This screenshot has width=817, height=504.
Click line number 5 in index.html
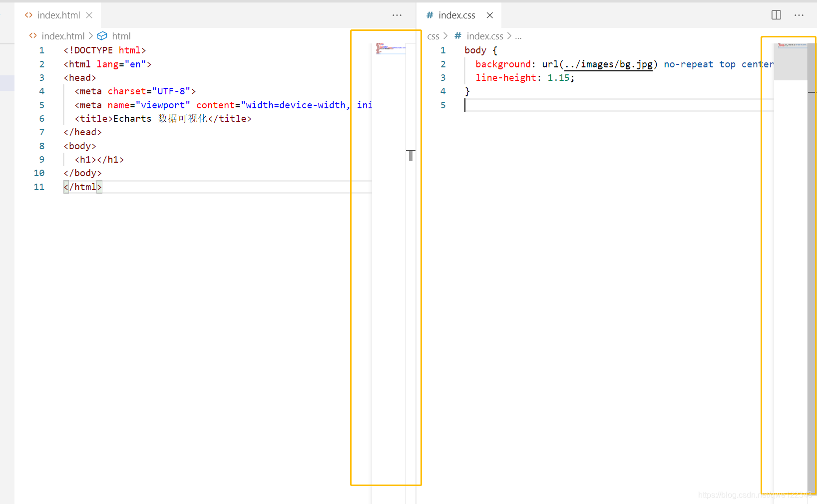tap(41, 105)
